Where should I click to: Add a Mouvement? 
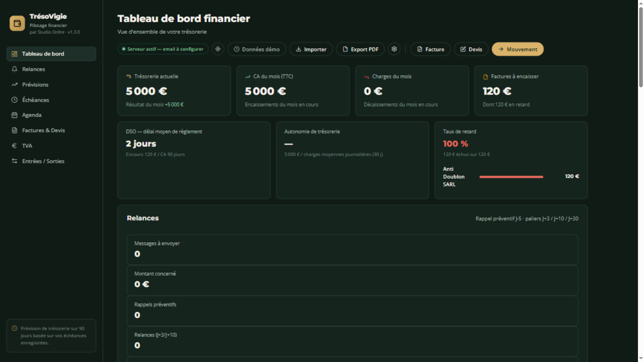point(518,49)
